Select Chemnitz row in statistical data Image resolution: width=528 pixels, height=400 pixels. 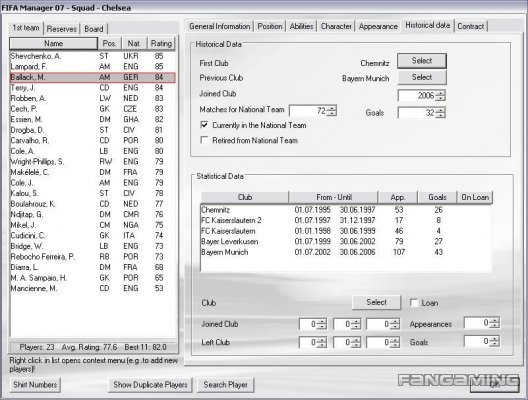[x=346, y=210]
